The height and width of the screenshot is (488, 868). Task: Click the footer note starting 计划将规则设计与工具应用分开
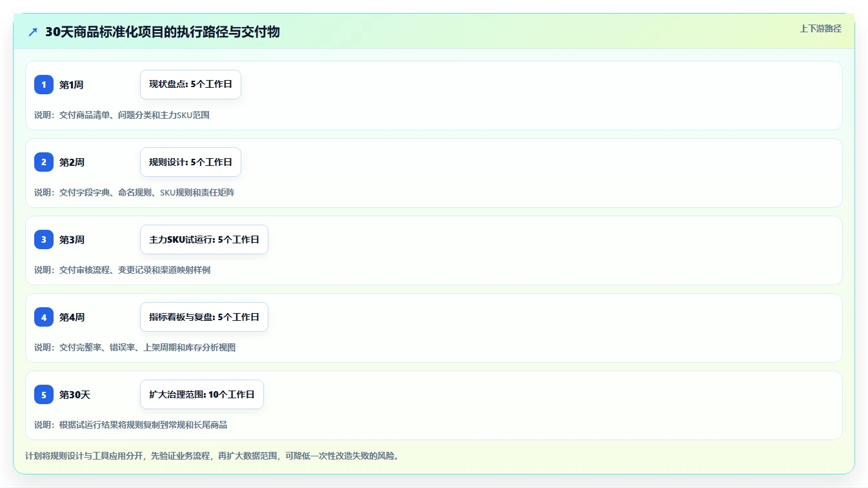(213, 456)
